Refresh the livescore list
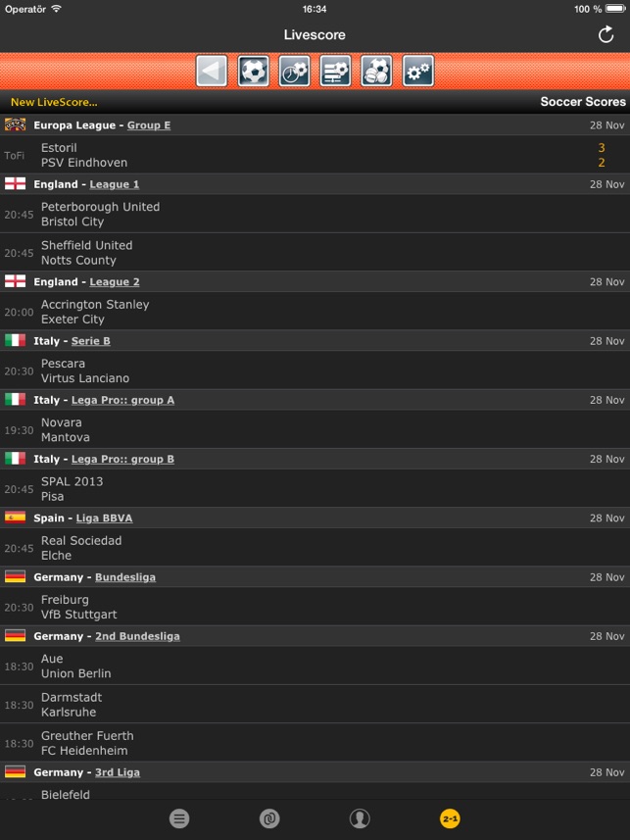 (x=606, y=35)
